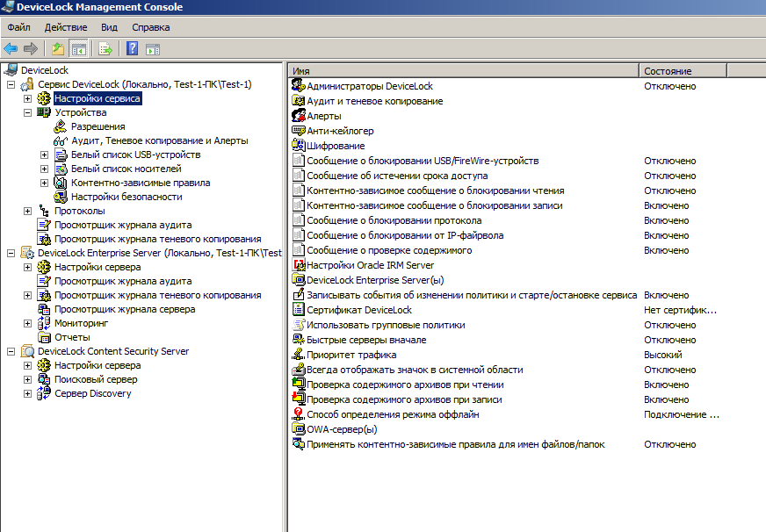766x532 pixels.
Task: Collapse DeviceLock Content Security Server node
Action: [11, 351]
